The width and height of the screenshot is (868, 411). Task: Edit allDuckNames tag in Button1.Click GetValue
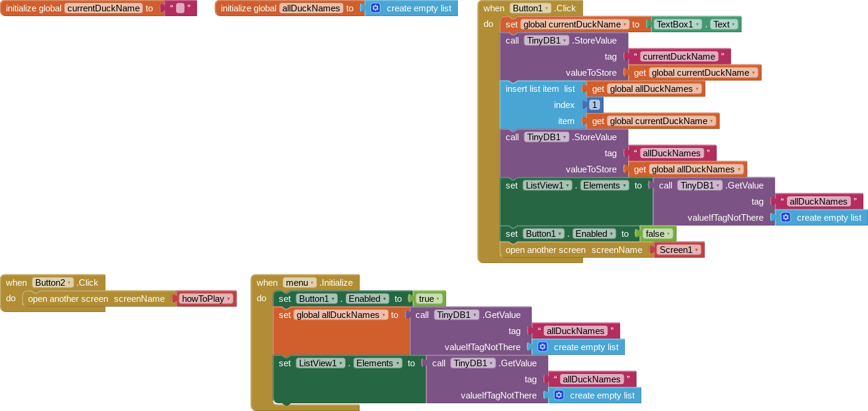coord(819,202)
